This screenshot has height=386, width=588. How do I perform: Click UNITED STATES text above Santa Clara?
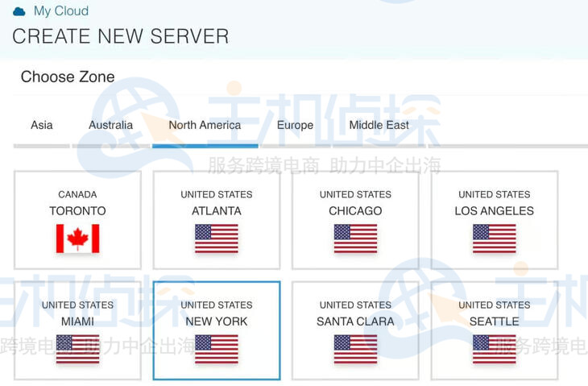(355, 305)
